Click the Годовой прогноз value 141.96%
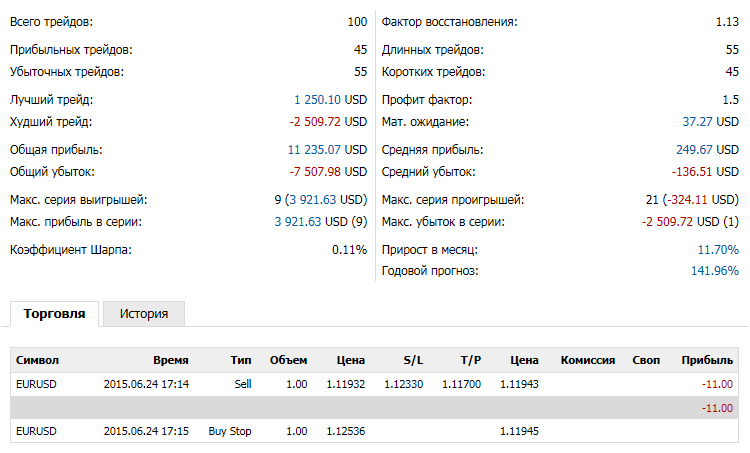 (x=714, y=271)
